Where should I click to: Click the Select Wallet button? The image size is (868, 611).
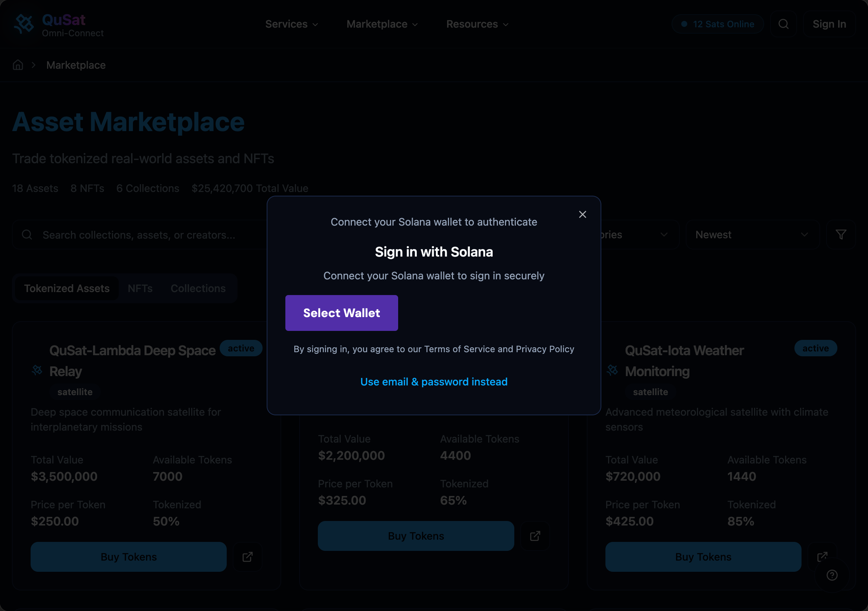[x=341, y=313]
